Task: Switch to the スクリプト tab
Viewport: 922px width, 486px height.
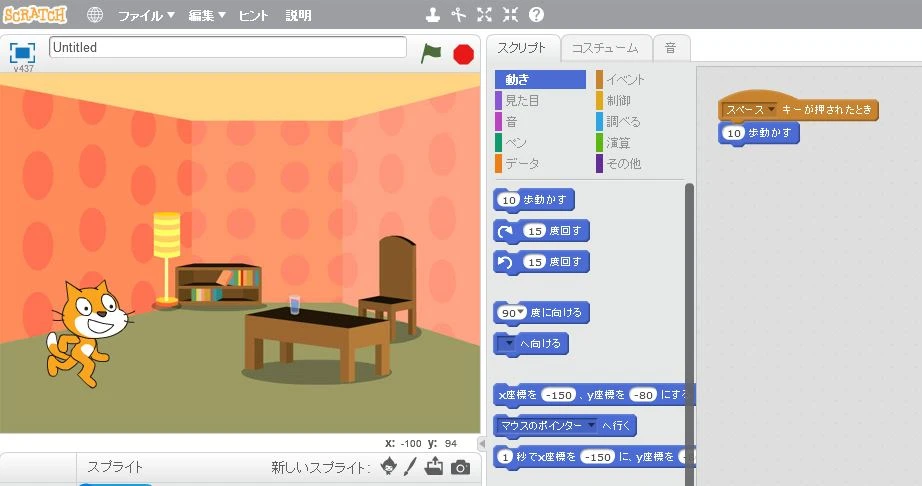Action: click(522, 48)
